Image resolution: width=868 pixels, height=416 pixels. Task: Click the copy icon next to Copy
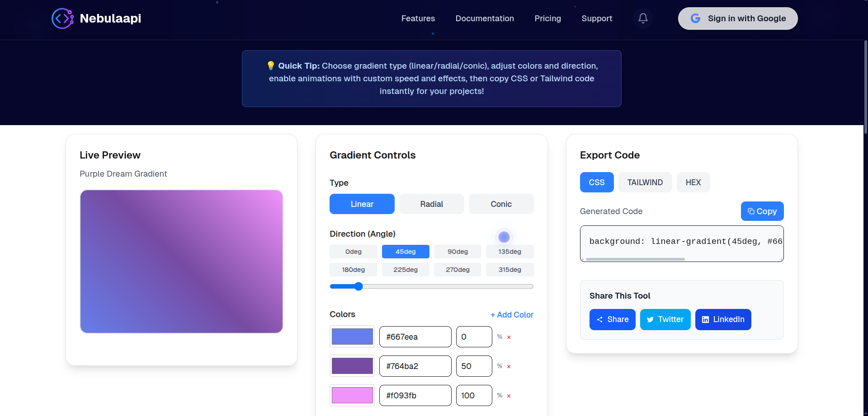pyautogui.click(x=750, y=211)
